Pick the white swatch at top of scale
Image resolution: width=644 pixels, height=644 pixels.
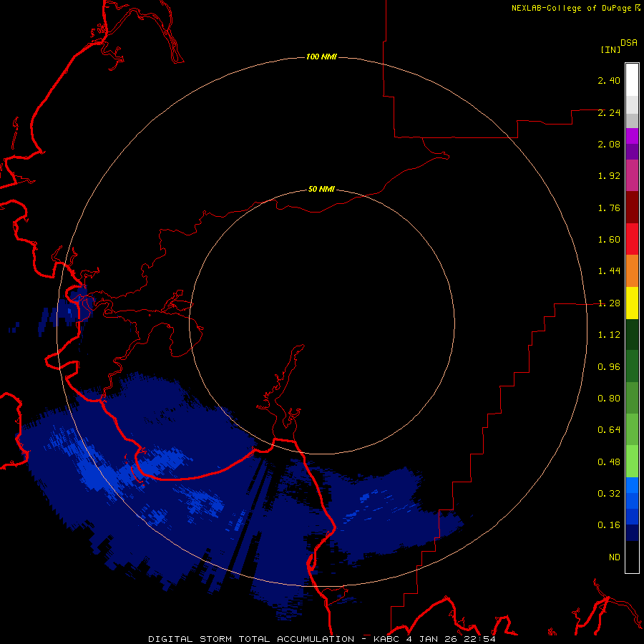pos(632,80)
